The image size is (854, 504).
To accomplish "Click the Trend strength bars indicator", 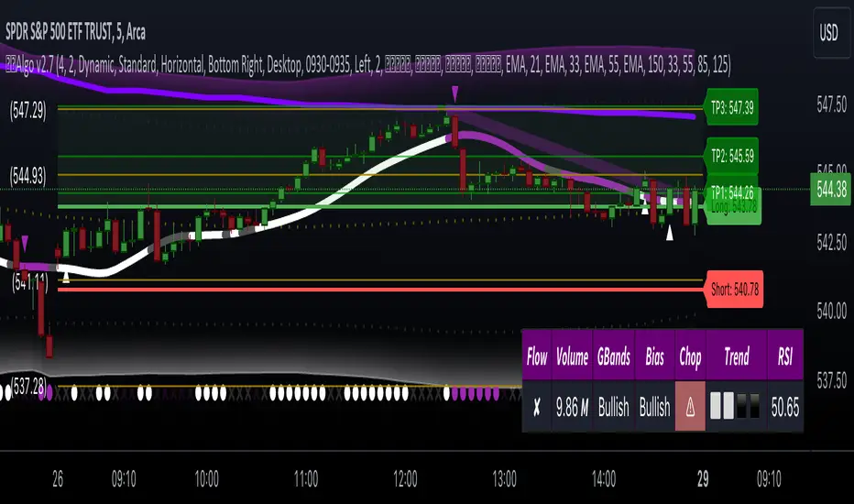I will 736,407.
